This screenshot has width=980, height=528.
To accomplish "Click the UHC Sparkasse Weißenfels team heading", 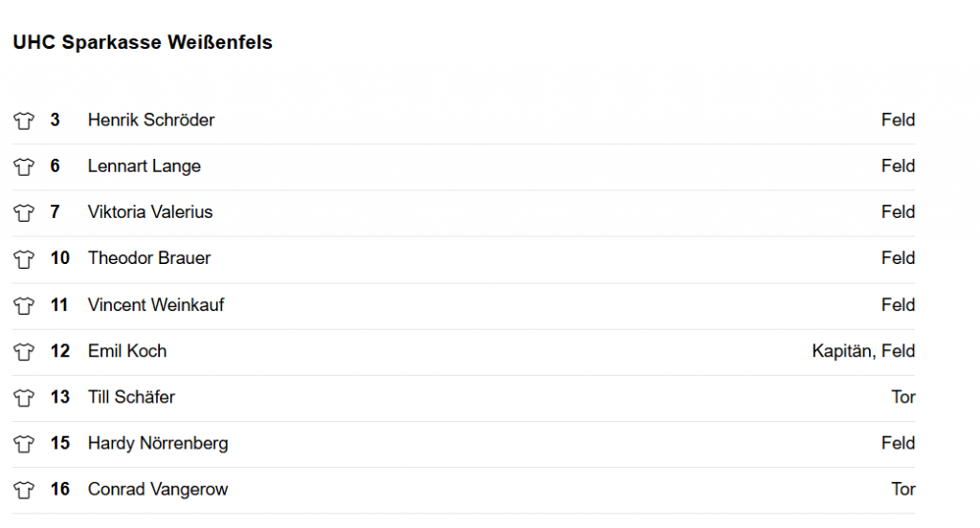I will tap(143, 42).
